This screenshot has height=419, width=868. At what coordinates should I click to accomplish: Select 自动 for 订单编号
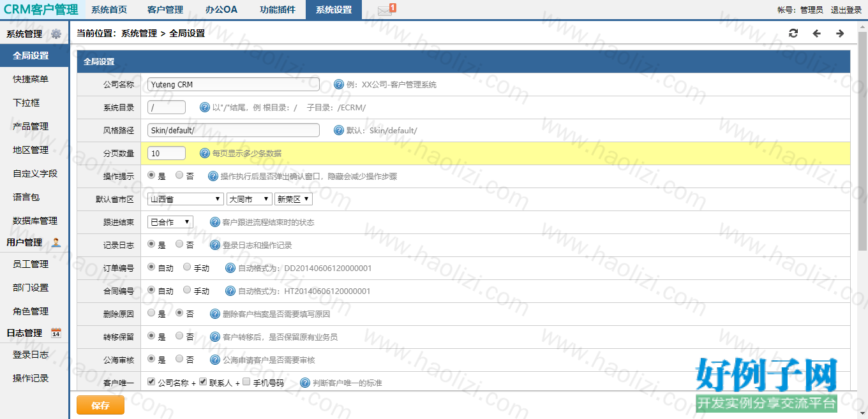click(151, 267)
